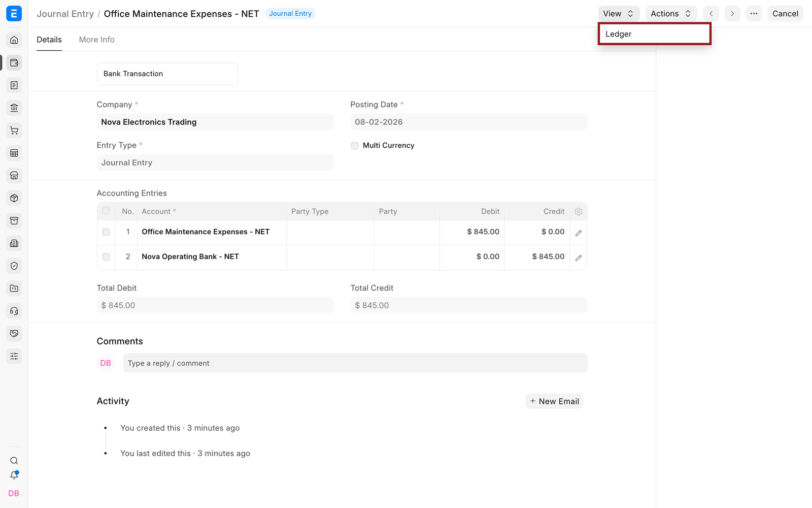Select Ledger from the View menu
The width and height of the screenshot is (812, 508).
pos(654,34)
